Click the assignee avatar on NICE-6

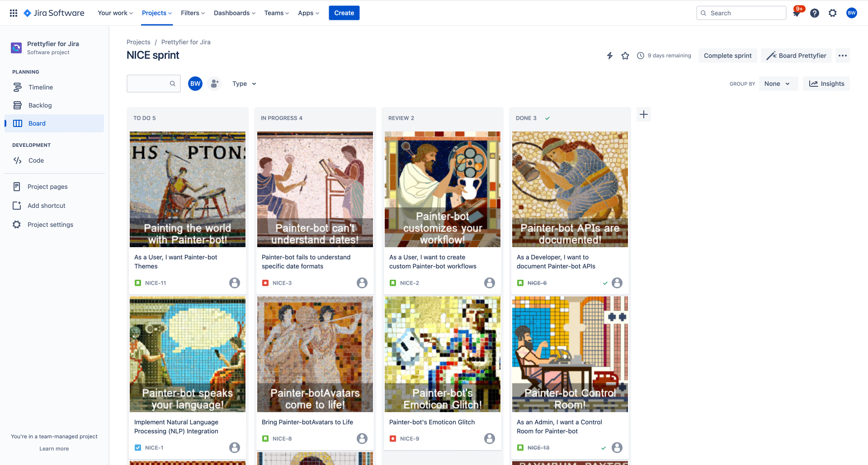[617, 283]
